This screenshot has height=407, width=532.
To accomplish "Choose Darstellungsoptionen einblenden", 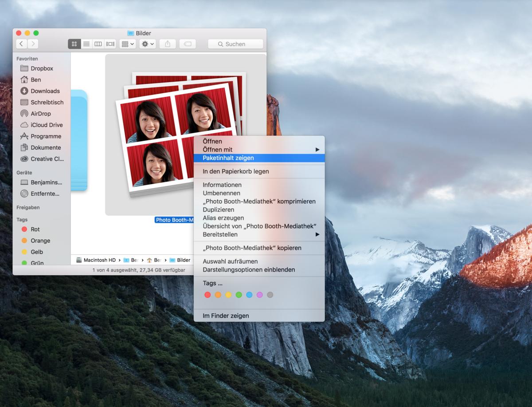I will (x=259, y=269).
